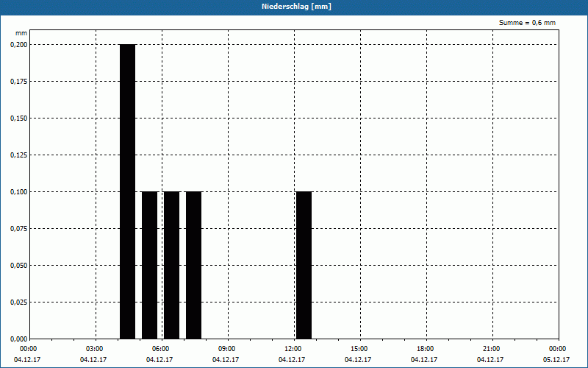Click the 0,050 y-axis label
588x368 pixels.
pos(19,266)
